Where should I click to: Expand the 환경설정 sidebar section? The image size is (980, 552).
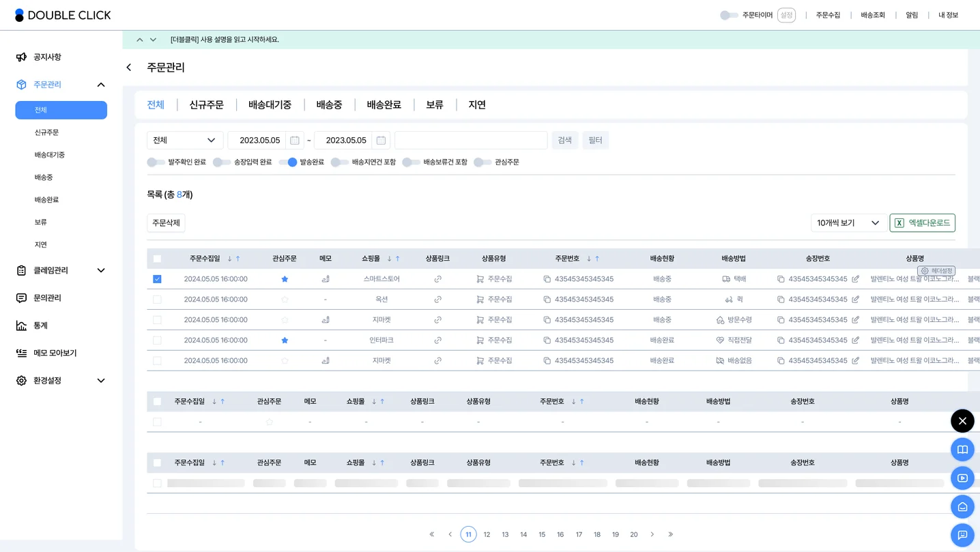[101, 381]
